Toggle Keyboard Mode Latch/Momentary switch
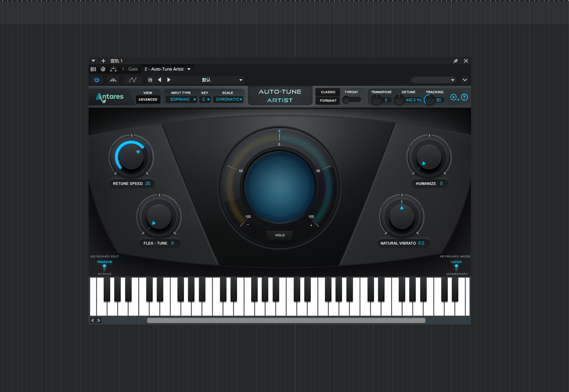This screenshot has width=569, height=392. click(x=456, y=268)
